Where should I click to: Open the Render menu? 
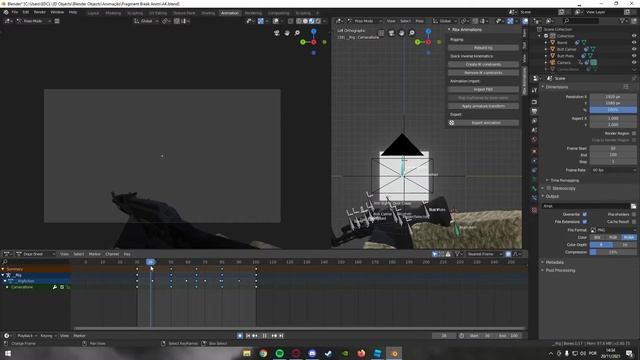[x=40, y=12]
